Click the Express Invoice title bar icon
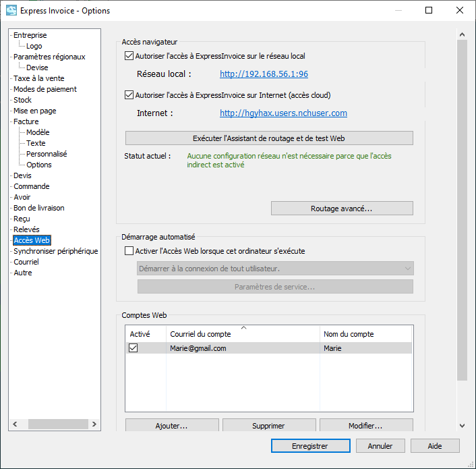This screenshot has width=476, height=469. [x=11, y=11]
